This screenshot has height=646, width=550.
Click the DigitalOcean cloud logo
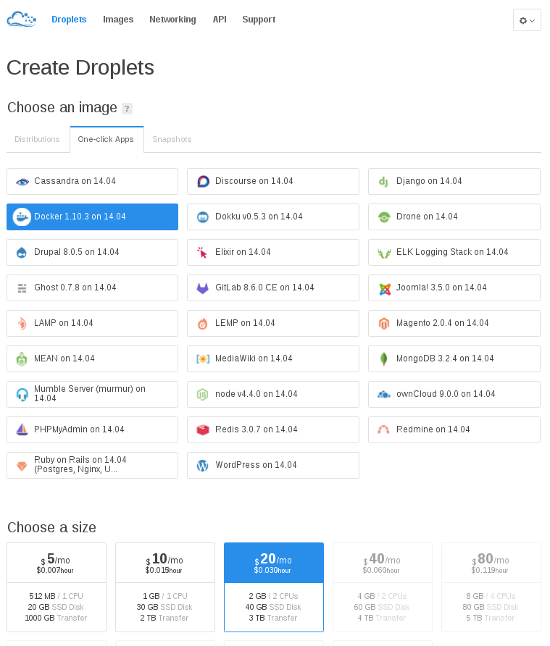[x=21, y=19]
